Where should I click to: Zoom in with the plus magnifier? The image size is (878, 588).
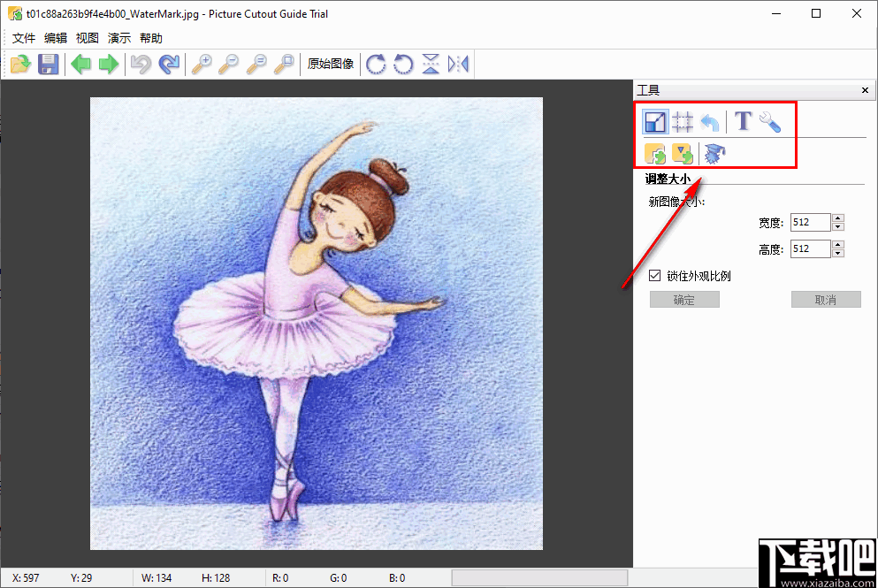coord(201,64)
